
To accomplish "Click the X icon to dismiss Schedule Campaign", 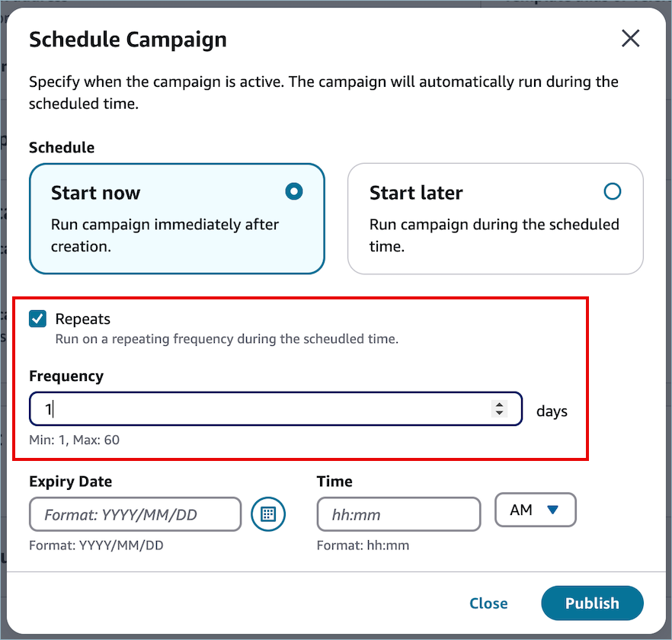I will pyautogui.click(x=631, y=38).
